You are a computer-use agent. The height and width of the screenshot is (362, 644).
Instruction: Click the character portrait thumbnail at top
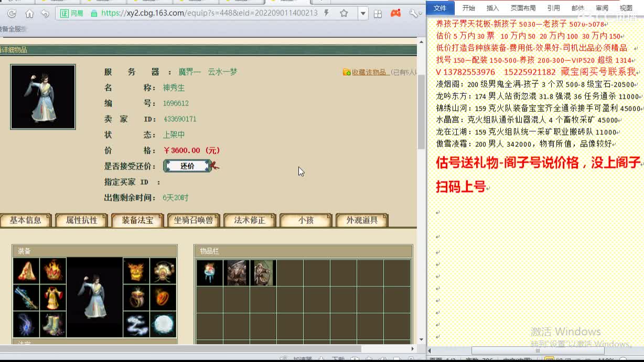[43, 97]
